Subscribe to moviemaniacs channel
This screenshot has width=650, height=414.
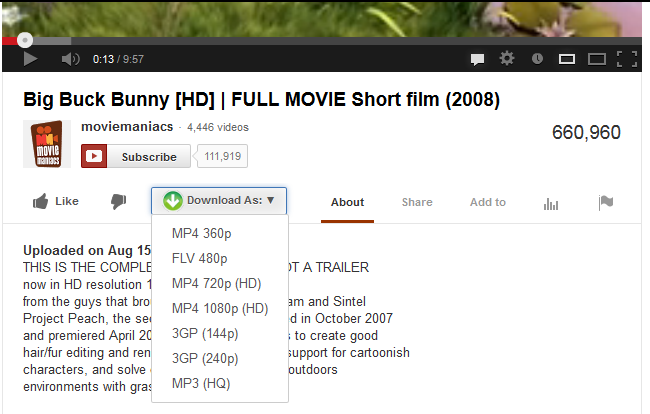pos(136,156)
